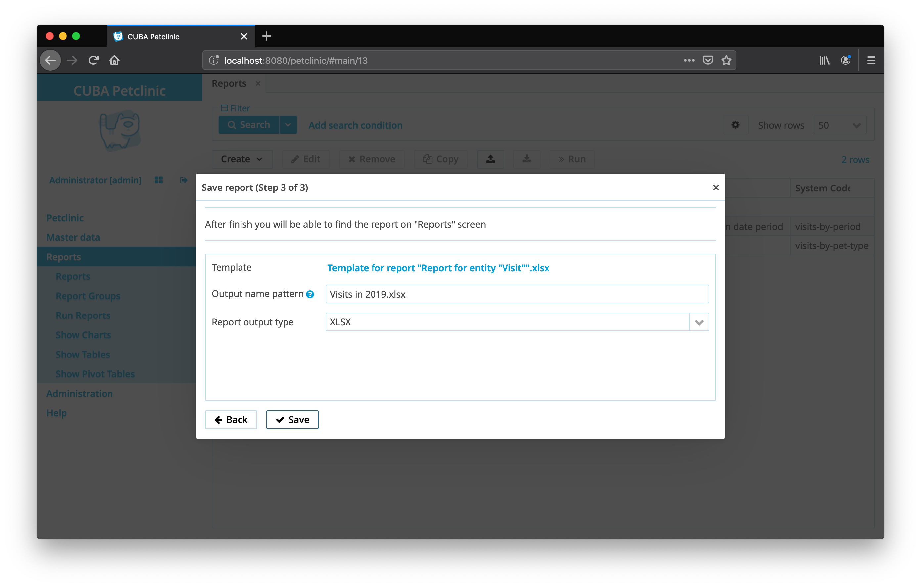Viewport: 921px width, 588px height.
Task: Click the Pocket save icon in address bar
Action: pos(708,61)
